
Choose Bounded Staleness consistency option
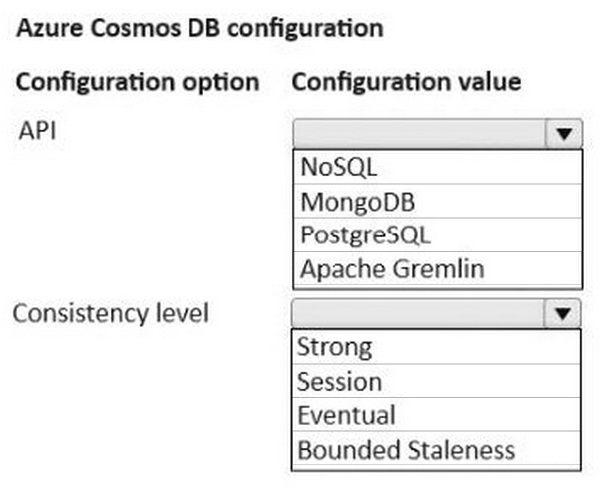point(436,449)
